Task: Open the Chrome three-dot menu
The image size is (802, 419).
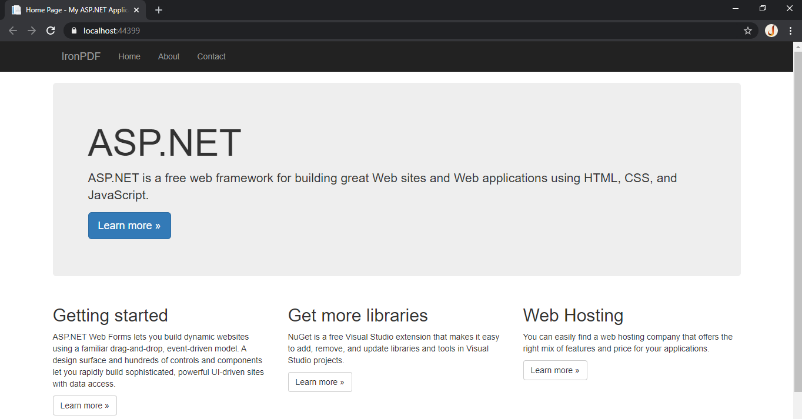Action: tap(790, 31)
